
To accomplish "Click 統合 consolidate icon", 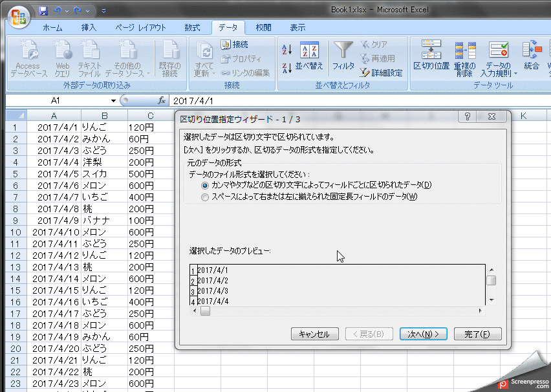I will click(x=532, y=55).
